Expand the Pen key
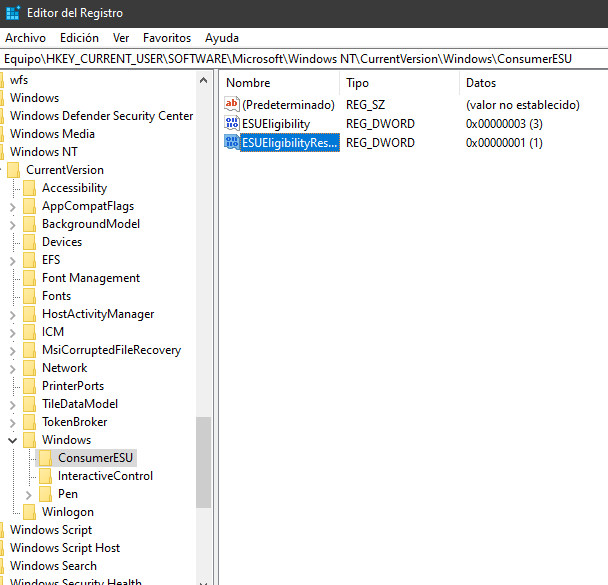This screenshot has width=608, height=585. pyautogui.click(x=29, y=495)
